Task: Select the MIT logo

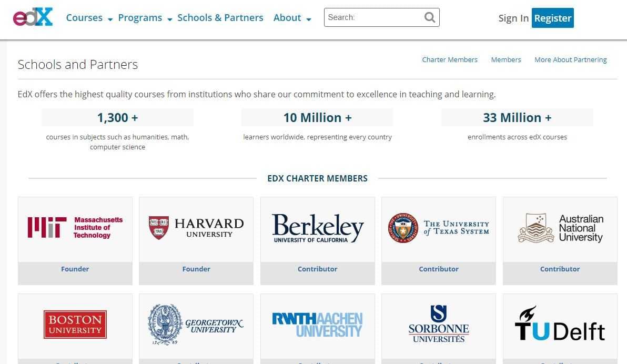Action: 75,226
